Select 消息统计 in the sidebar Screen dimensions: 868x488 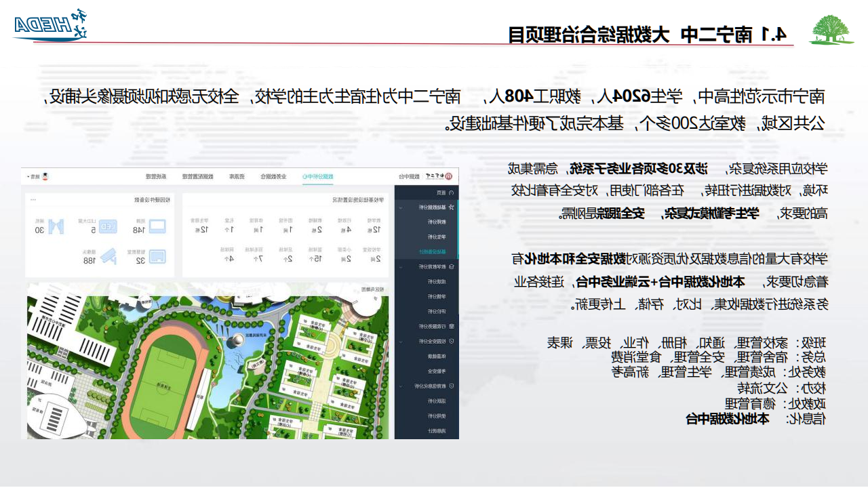pos(437,431)
